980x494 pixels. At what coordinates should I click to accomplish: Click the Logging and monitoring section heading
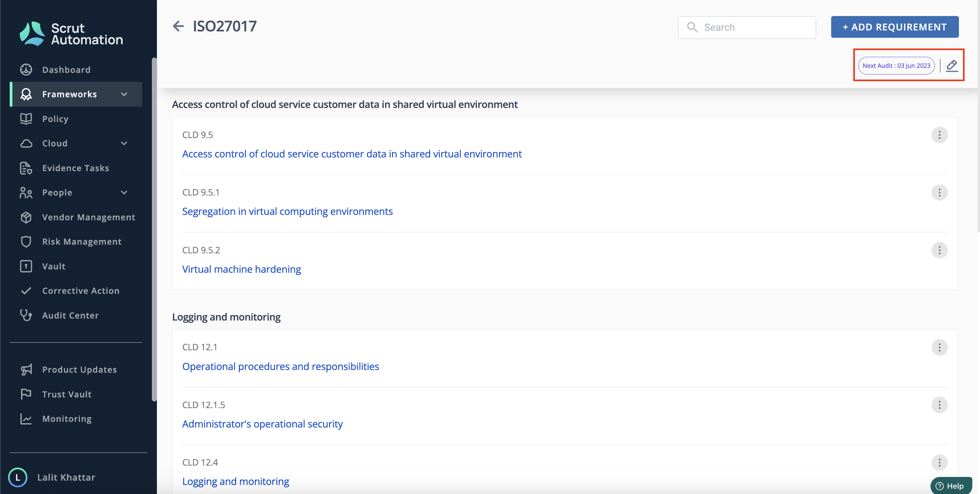coord(226,317)
